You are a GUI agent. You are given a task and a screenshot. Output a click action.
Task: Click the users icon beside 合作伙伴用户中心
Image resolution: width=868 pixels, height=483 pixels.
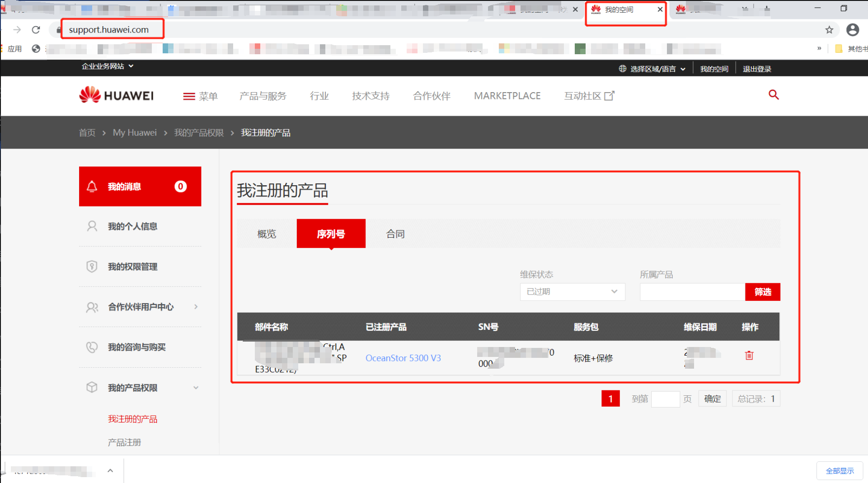tap(92, 307)
